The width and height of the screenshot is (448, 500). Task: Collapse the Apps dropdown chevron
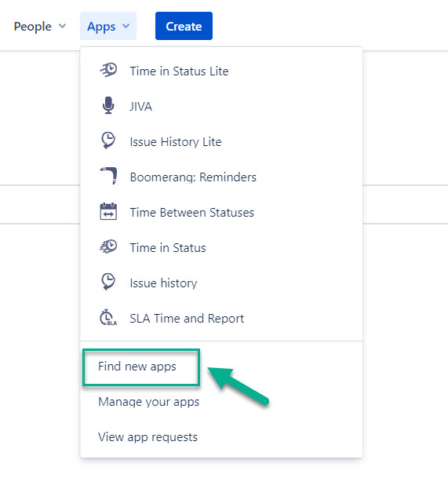click(126, 26)
